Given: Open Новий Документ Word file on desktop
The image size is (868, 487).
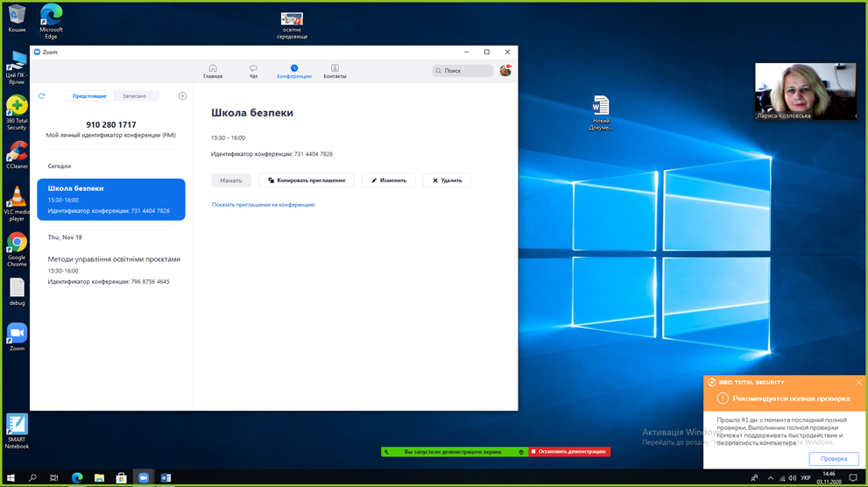Looking at the screenshot, I should click(x=601, y=114).
